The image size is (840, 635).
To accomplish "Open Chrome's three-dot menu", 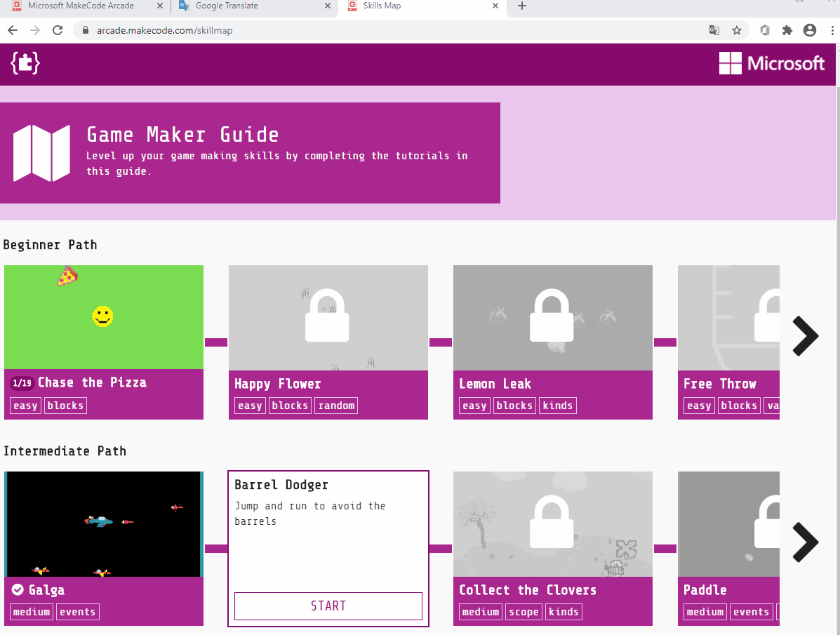I will tap(832, 30).
